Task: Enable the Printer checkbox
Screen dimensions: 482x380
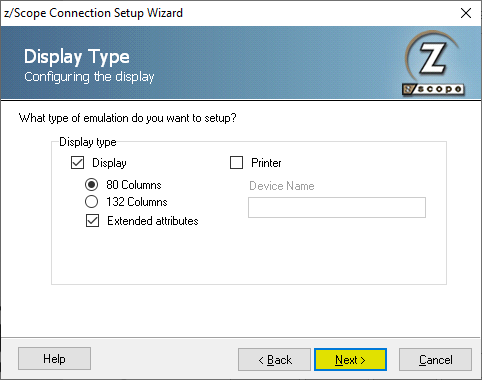Action: coord(236,163)
